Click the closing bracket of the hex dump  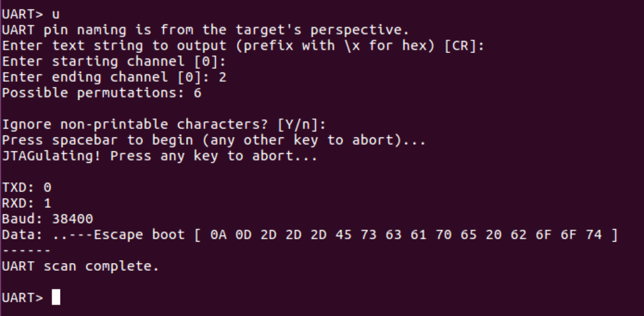point(614,235)
